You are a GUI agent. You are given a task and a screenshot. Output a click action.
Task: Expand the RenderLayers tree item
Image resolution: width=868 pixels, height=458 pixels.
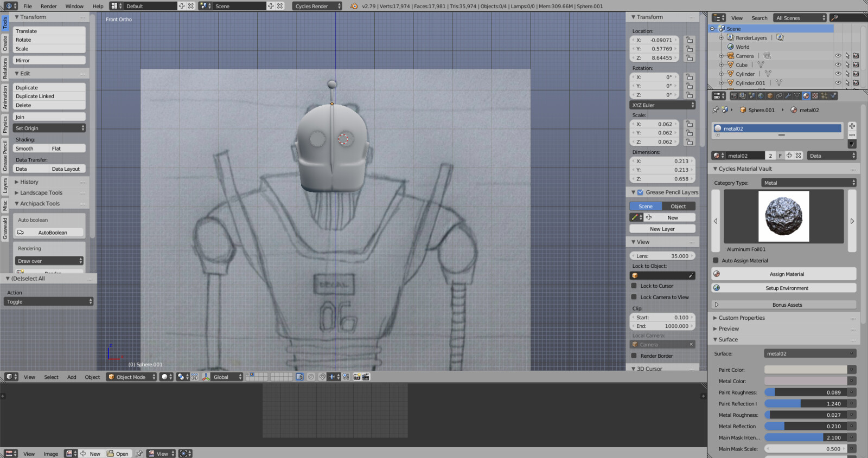click(x=721, y=38)
